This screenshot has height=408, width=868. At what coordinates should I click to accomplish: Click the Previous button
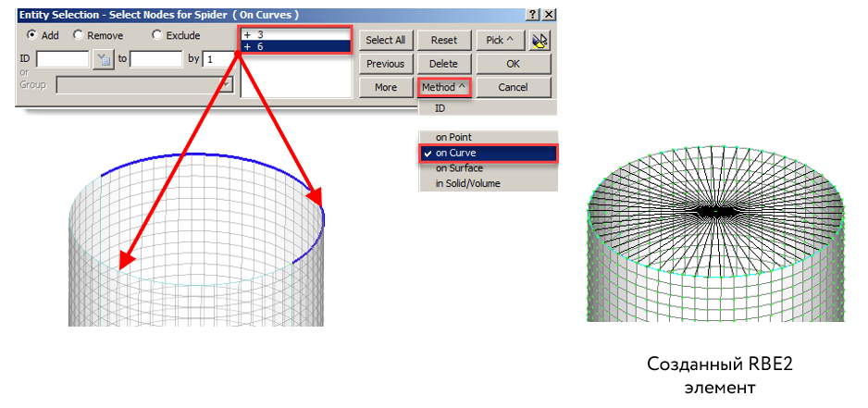tap(385, 64)
